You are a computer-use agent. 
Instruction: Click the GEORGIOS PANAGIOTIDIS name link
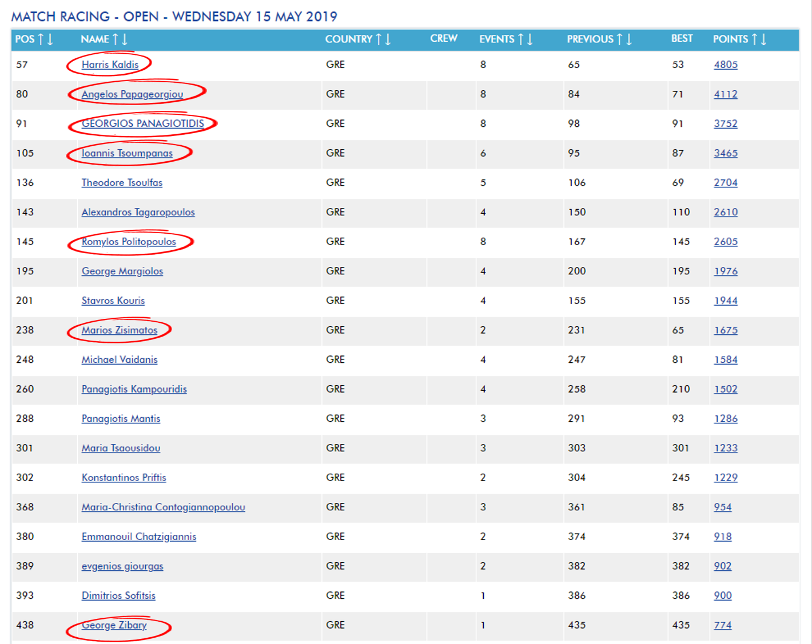coord(142,123)
